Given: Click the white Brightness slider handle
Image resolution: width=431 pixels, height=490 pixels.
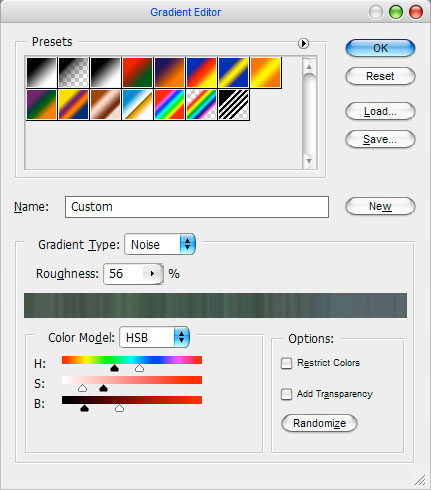Looking at the screenshot, I should (x=119, y=408).
